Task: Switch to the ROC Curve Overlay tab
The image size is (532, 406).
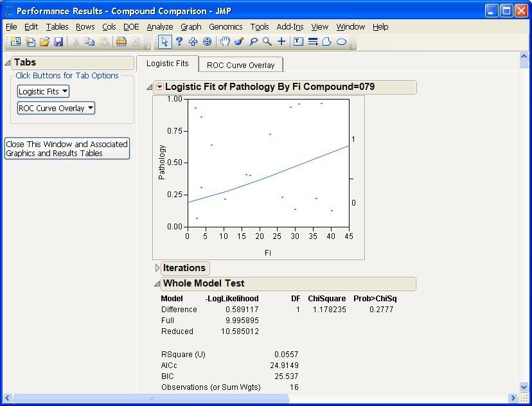Action: click(x=240, y=65)
